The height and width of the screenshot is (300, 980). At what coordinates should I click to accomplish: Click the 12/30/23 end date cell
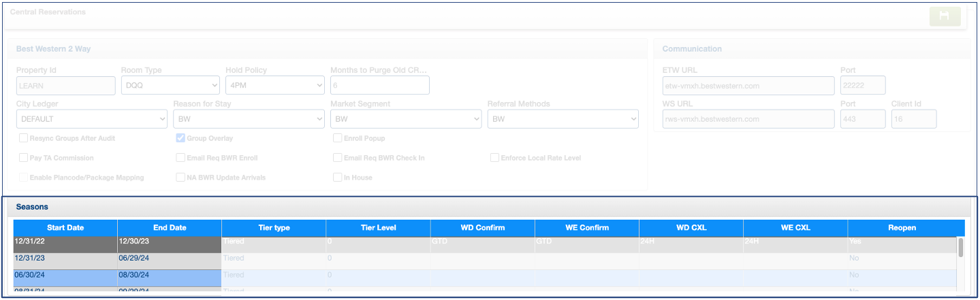[x=170, y=241]
